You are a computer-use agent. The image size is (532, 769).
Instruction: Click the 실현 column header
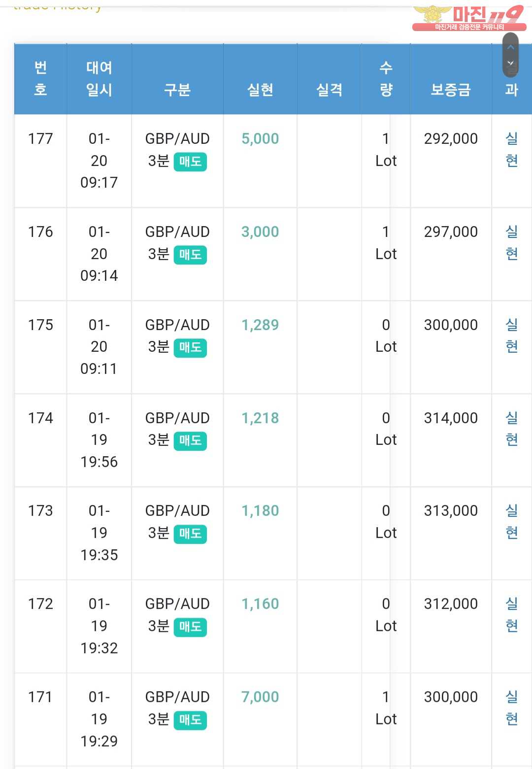coord(260,90)
